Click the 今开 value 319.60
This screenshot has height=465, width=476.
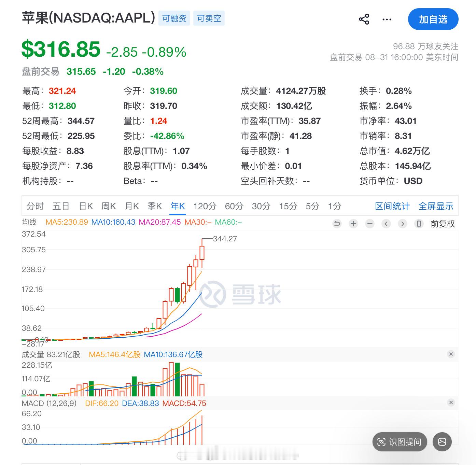pyautogui.click(x=164, y=91)
